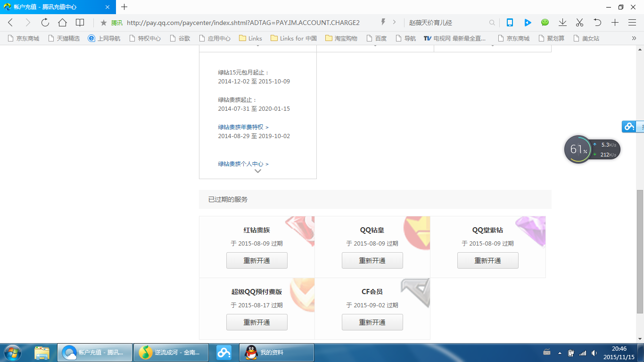Click 重新开通 for QQ钻皇
This screenshot has width=644, height=362.
point(372,261)
